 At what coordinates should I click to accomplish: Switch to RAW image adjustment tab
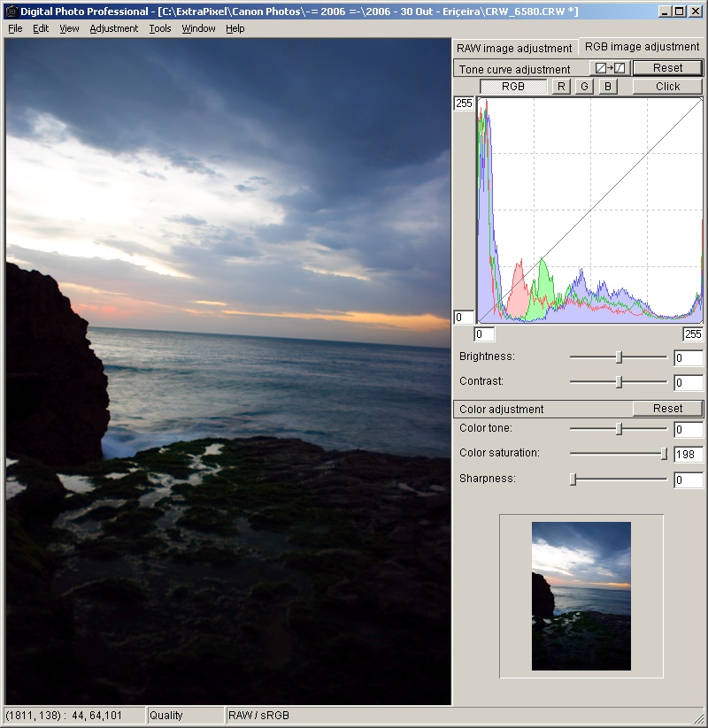click(514, 49)
